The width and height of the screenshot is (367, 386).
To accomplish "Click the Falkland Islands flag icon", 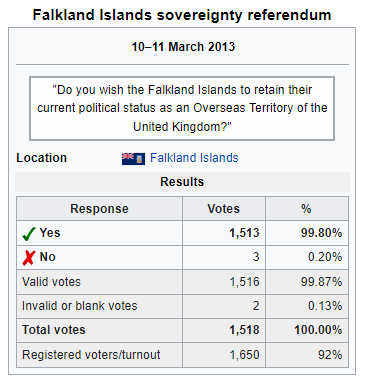I will coord(133,159).
